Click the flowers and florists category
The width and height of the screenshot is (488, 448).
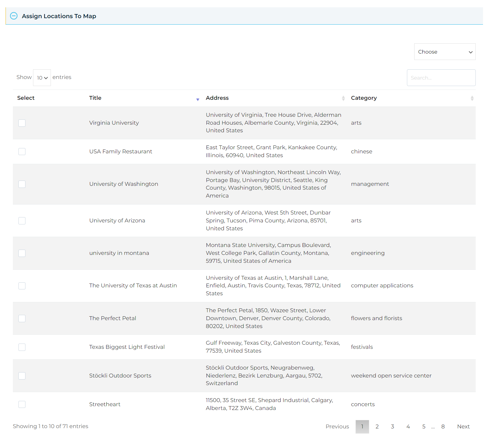[x=377, y=318]
